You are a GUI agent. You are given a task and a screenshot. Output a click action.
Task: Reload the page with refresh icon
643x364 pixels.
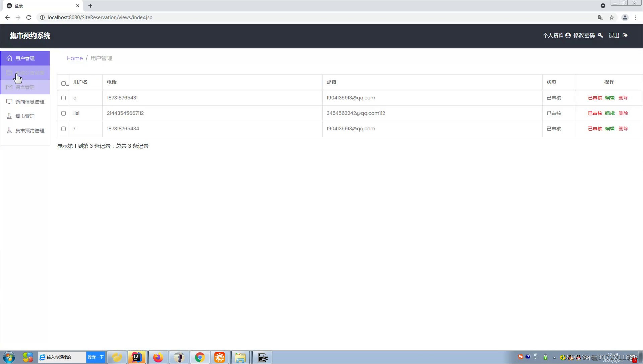click(x=29, y=17)
